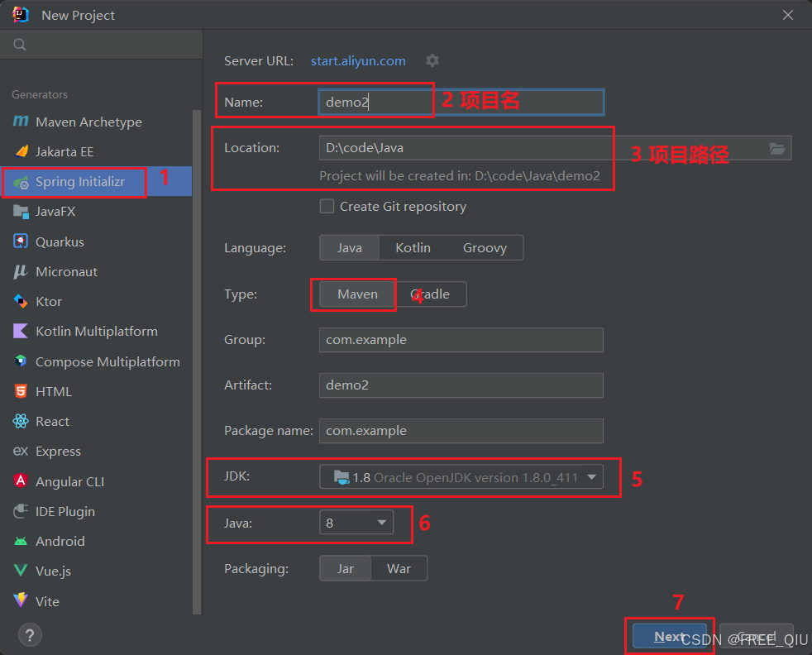This screenshot has width=812, height=655.
Task: Open server URL settings gear
Action: coord(432,60)
